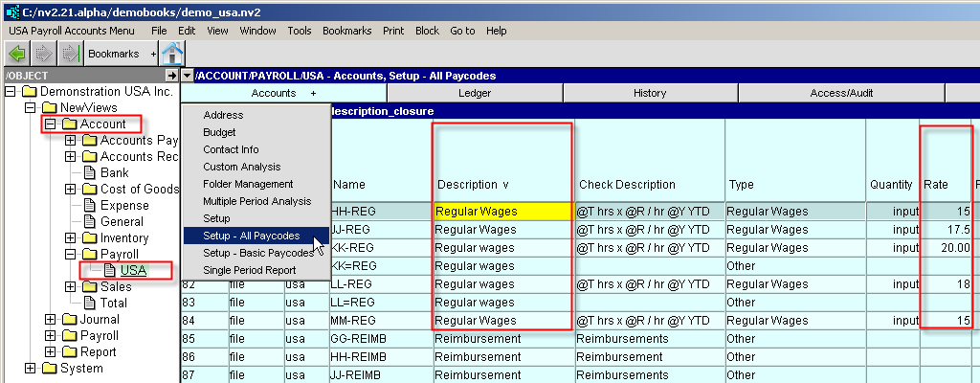Expand the Journal folder node

point(50,320)
